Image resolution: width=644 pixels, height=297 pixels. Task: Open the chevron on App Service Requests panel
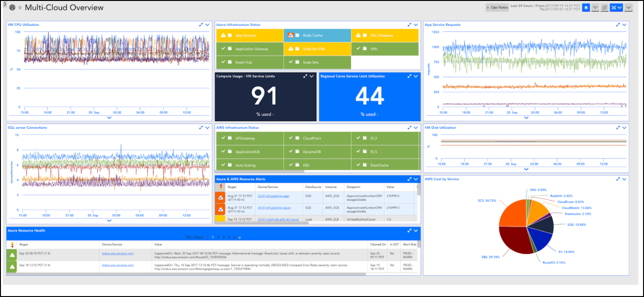tap(624, 25)
